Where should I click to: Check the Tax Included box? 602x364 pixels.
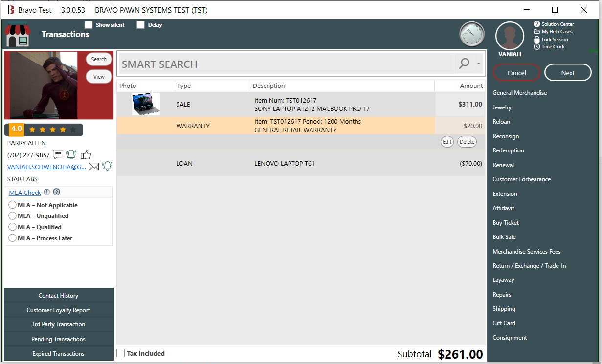point(121,353)
